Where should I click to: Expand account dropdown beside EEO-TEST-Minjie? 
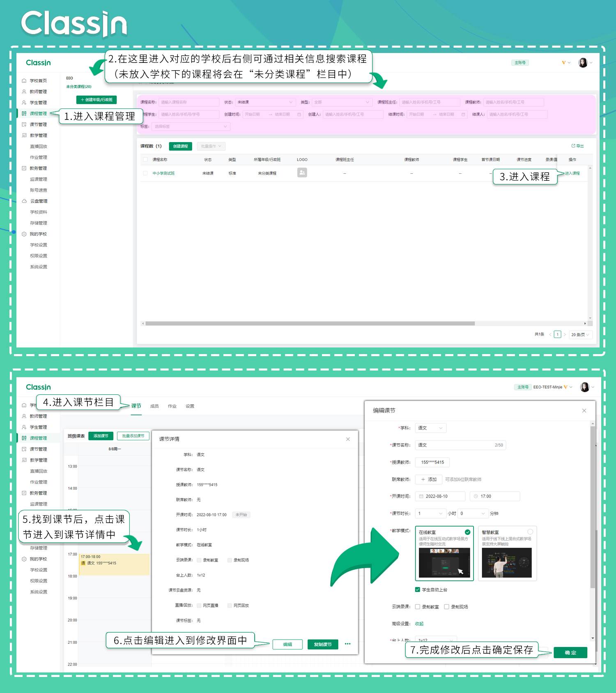[571, 387]
